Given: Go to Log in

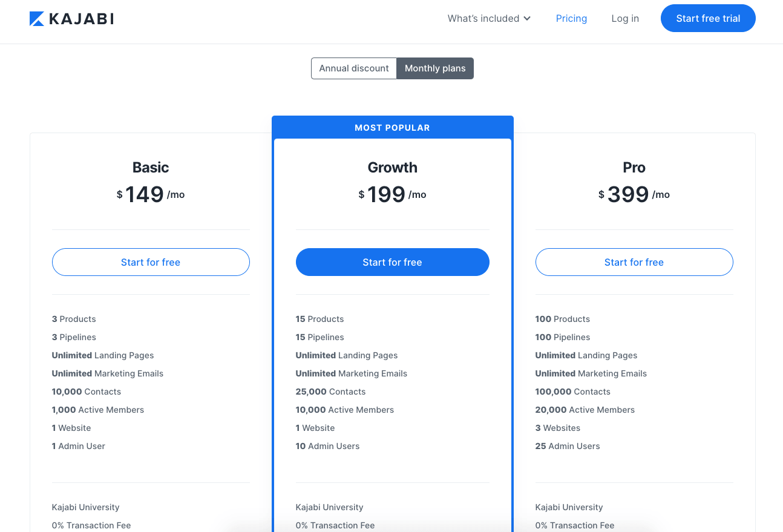Looking at the screenshot, I should (x=625, y=19).
